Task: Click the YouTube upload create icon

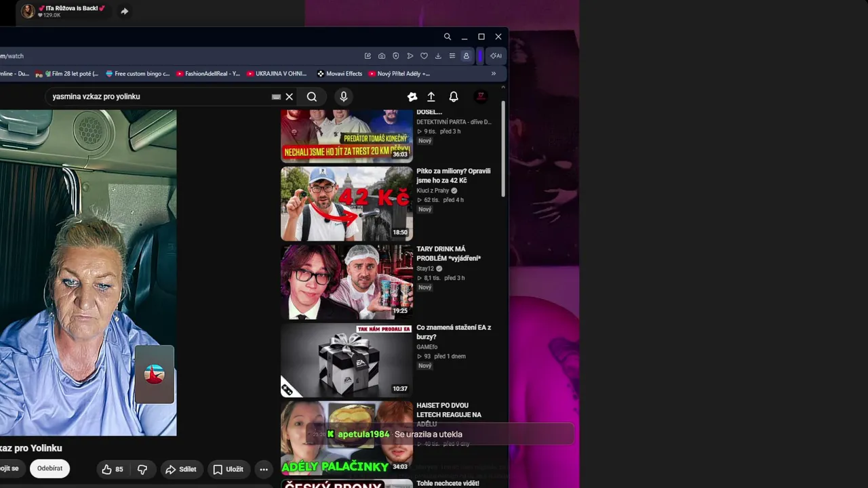Action: click(431, 97)
